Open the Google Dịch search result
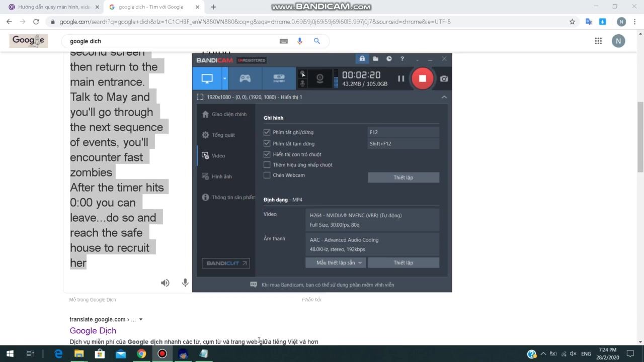This screenshot has width=644, height=362. (x=93, y=330)
